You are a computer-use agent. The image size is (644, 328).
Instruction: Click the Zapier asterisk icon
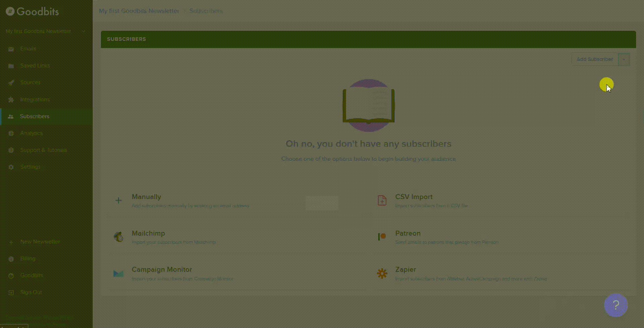[382, 273]
